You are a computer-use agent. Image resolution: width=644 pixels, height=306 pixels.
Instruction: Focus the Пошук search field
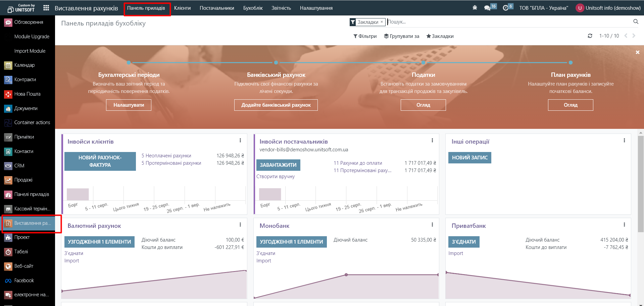[503, 22]
